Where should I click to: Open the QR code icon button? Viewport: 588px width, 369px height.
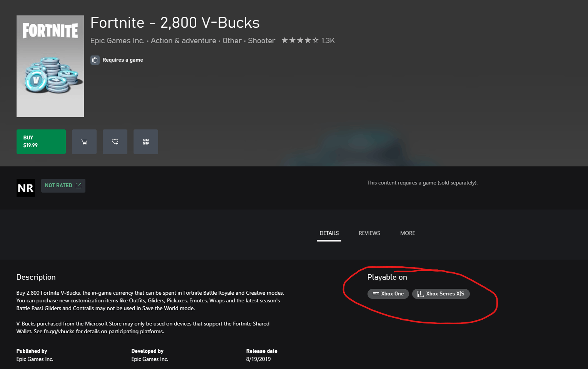coord(146,142)
